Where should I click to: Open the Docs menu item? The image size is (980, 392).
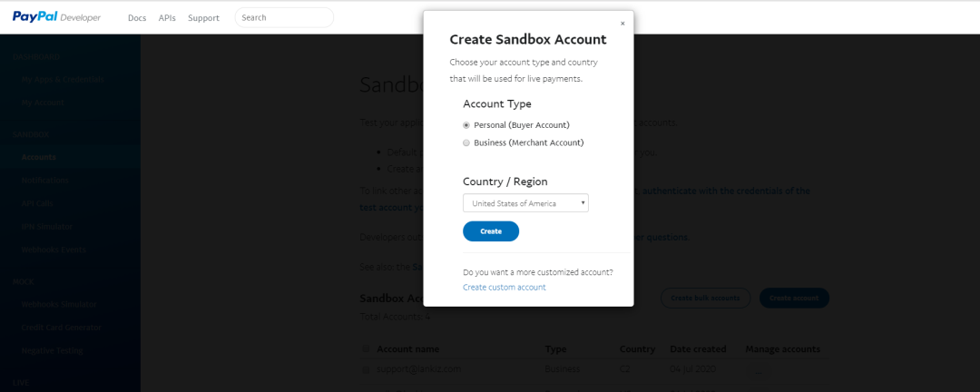click(137, 18)
